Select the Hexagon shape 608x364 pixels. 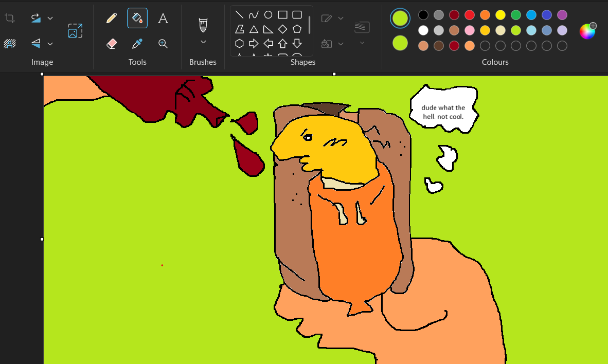pos(239,43)
